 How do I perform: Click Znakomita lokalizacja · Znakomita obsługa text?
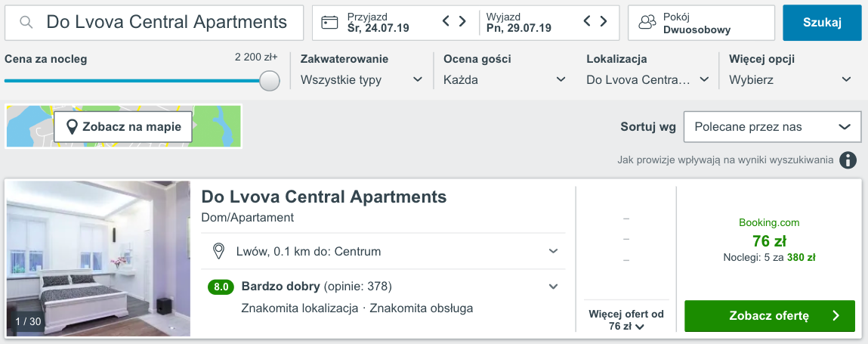click(357, 308)
